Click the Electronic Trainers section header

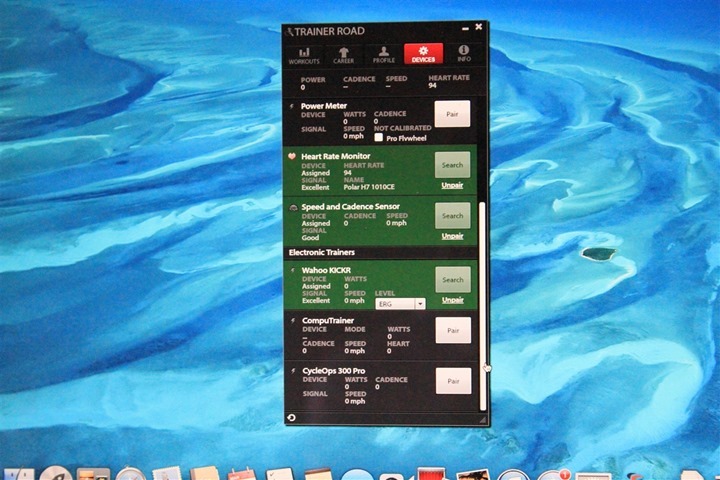(321, 252)
